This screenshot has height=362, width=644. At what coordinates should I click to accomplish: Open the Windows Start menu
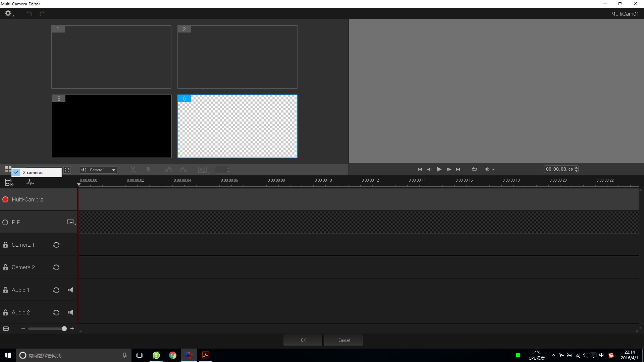coord(8,355)
